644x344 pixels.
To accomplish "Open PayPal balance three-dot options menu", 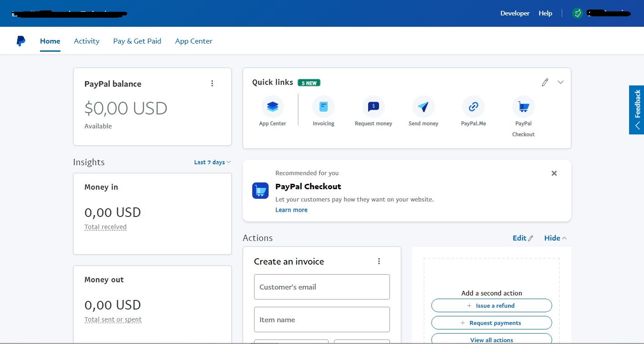I will (x=212, y=84).
